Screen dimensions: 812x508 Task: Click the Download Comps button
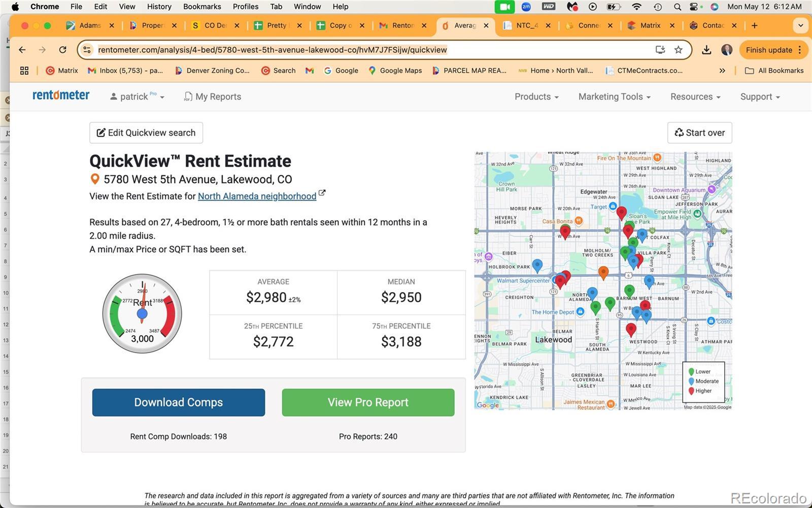coord(179,402)
